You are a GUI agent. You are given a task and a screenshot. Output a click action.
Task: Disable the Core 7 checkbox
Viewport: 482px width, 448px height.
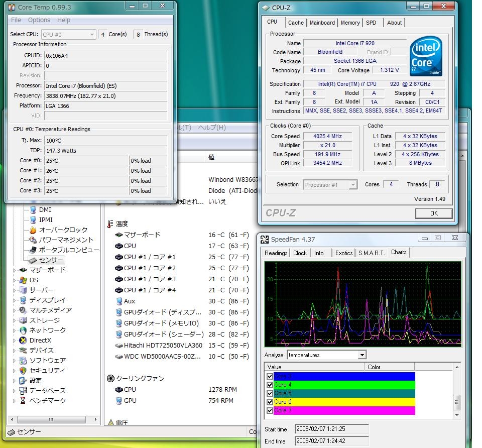[270, 410]
